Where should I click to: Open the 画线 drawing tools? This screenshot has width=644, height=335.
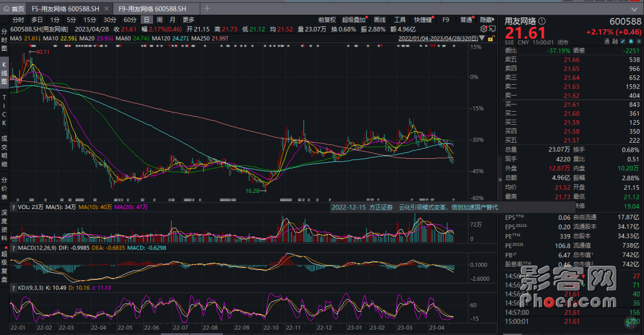pyautogui.click(x=380, y=20)
